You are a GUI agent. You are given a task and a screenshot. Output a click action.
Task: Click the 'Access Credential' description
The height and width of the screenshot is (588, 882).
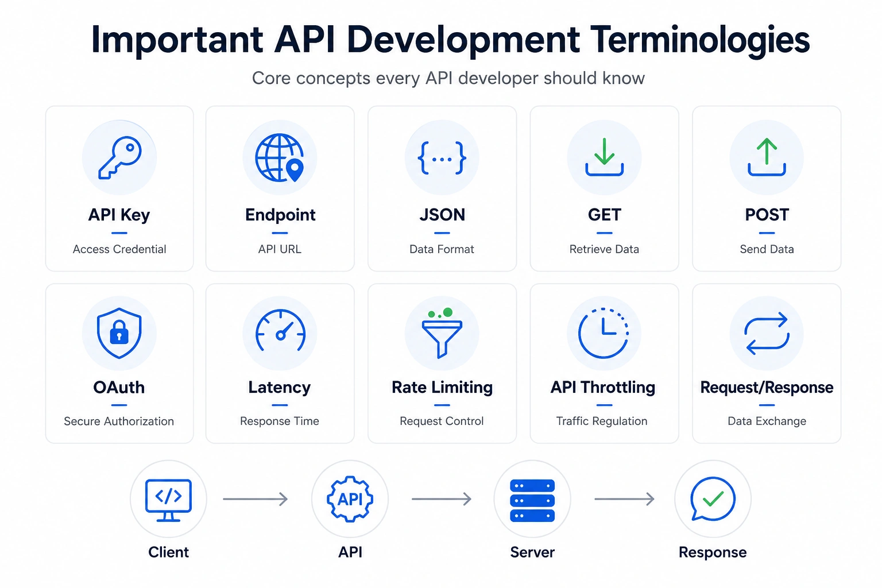pos(119,249)
